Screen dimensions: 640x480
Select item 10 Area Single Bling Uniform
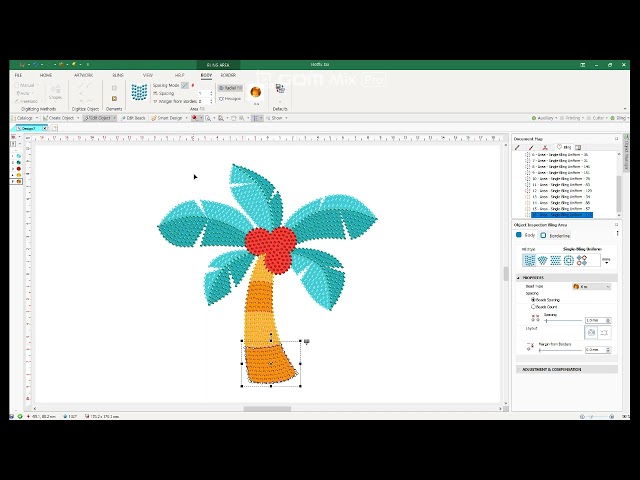pos(561,179)
